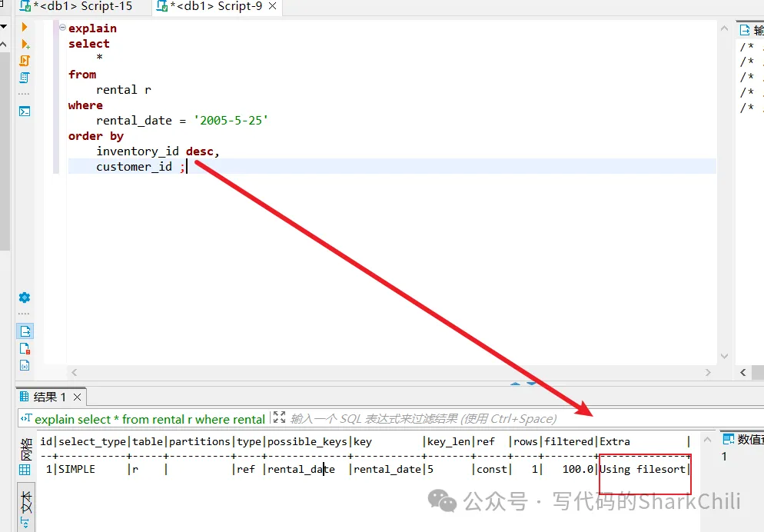Show the explain execution plan icon
The height and width of the screenshot is (532, 764).
[x=25, y=78]
